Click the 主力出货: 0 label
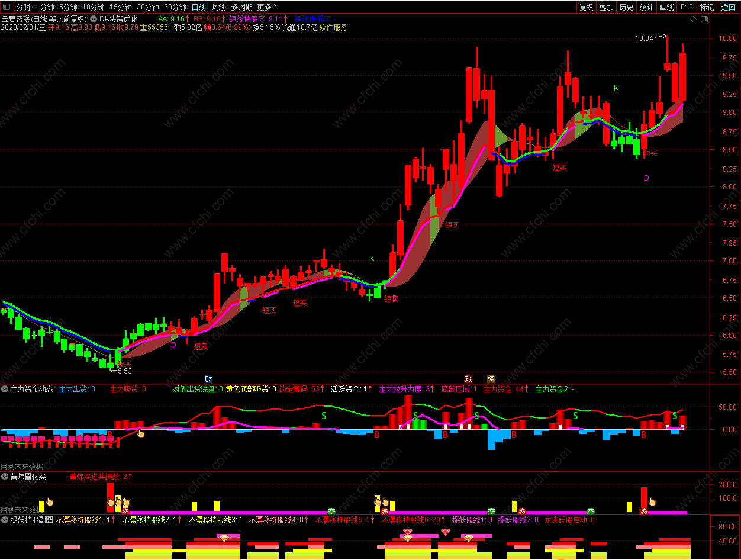Image resolution: width=741 pixels, height=560 pixels. point(77,389)
